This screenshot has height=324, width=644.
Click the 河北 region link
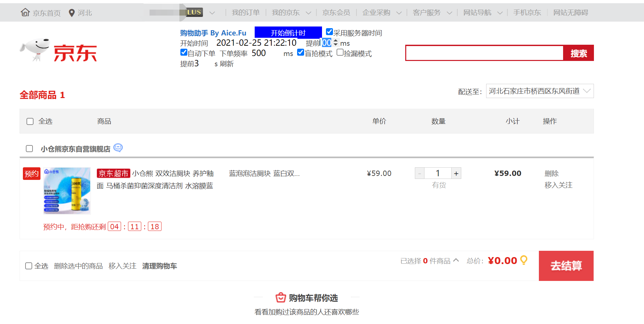pos(85,13)
